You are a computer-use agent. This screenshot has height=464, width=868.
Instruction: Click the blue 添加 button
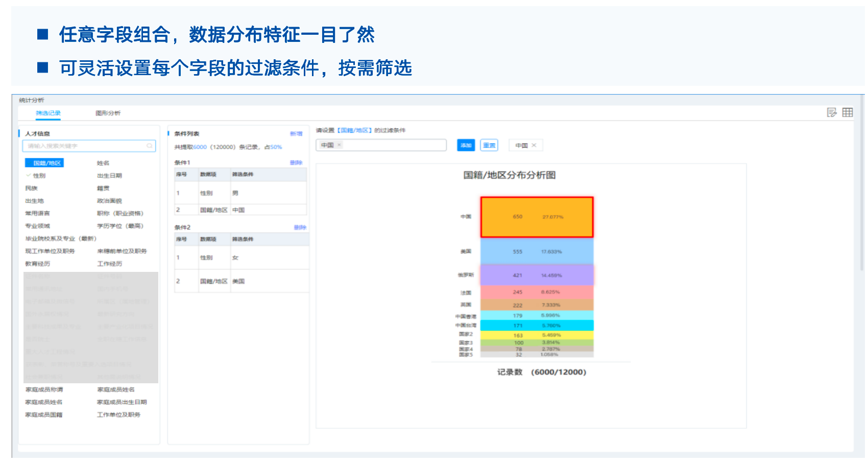[466, 146]
